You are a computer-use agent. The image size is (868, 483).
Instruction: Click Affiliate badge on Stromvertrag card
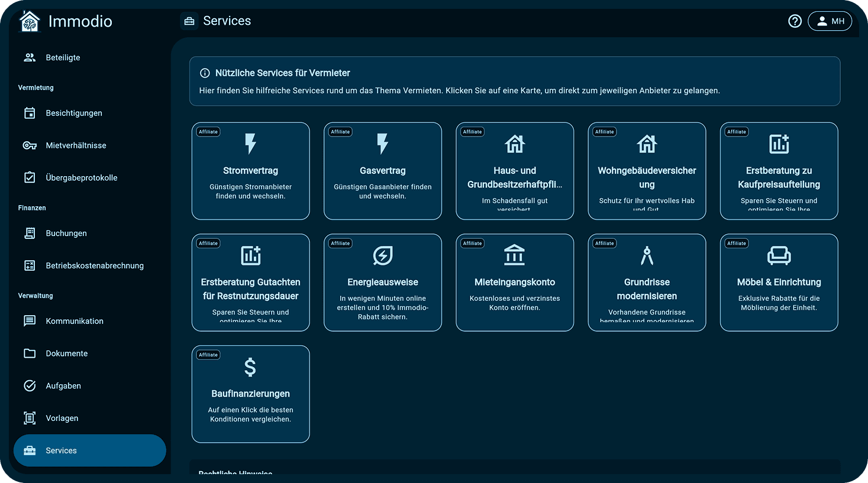[x=208, y=132]
